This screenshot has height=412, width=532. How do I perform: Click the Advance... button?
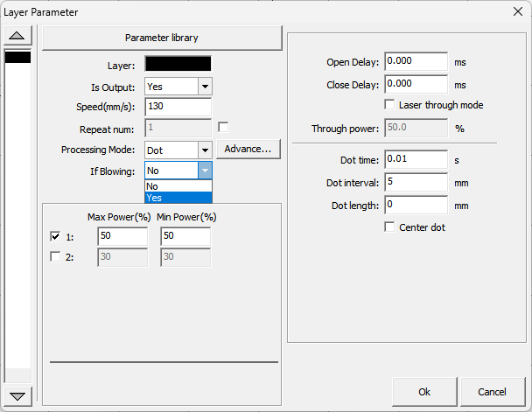(248, 149)
